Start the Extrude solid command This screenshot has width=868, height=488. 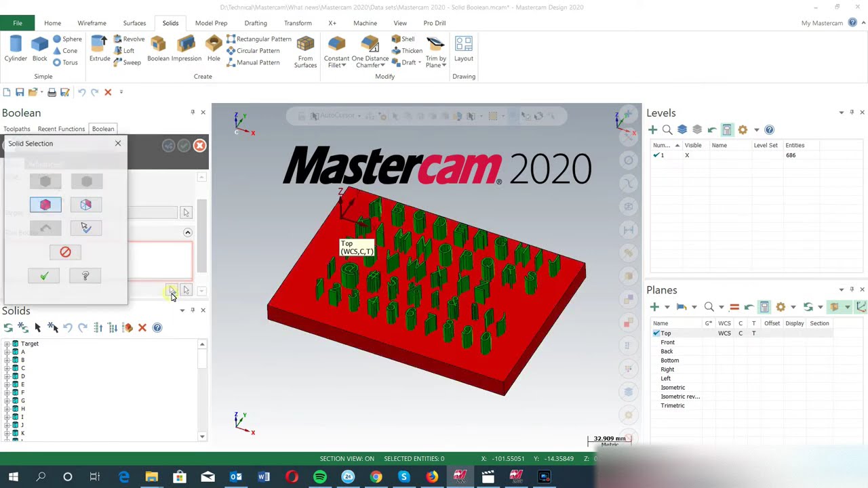point(100,49)
